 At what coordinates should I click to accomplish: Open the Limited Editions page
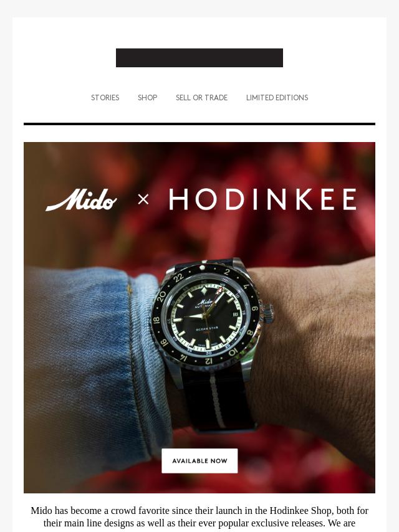277,98
